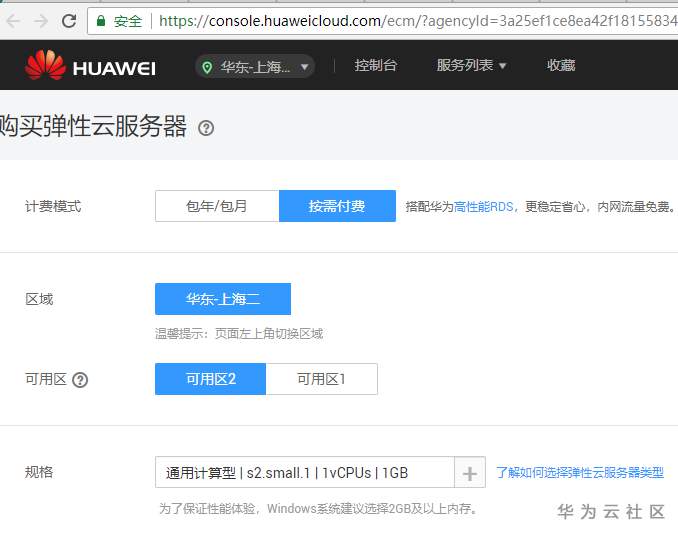The image size is (678, 537).
Task: Reload the page with refresh icon
Action: 69,21
